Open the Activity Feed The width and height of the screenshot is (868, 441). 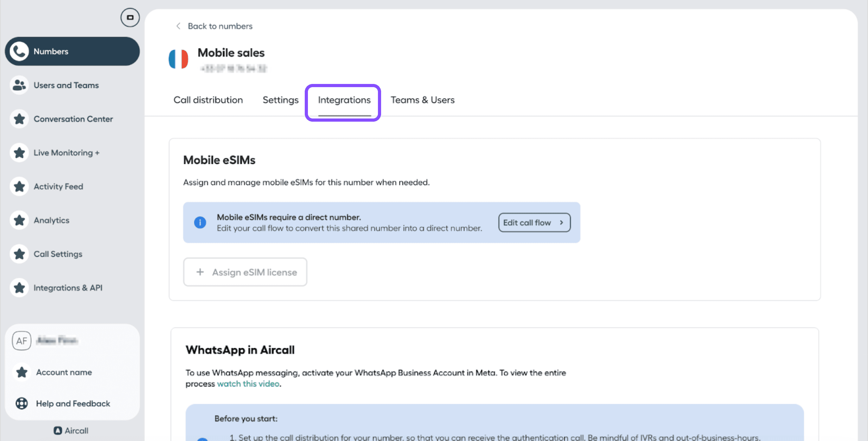click(58, 186)
